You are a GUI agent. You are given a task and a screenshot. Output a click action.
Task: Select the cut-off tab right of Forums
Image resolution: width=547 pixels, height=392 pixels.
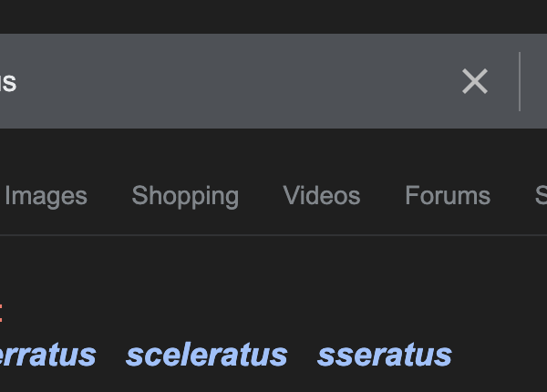pyautogui.click(x=540, y=196)
